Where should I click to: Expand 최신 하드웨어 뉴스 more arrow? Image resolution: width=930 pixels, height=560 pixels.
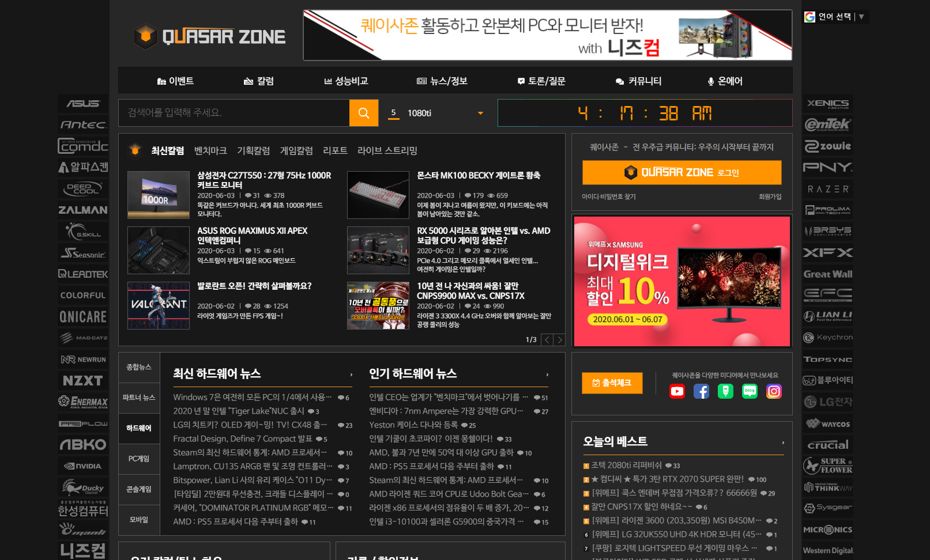[x=351, y=374]
